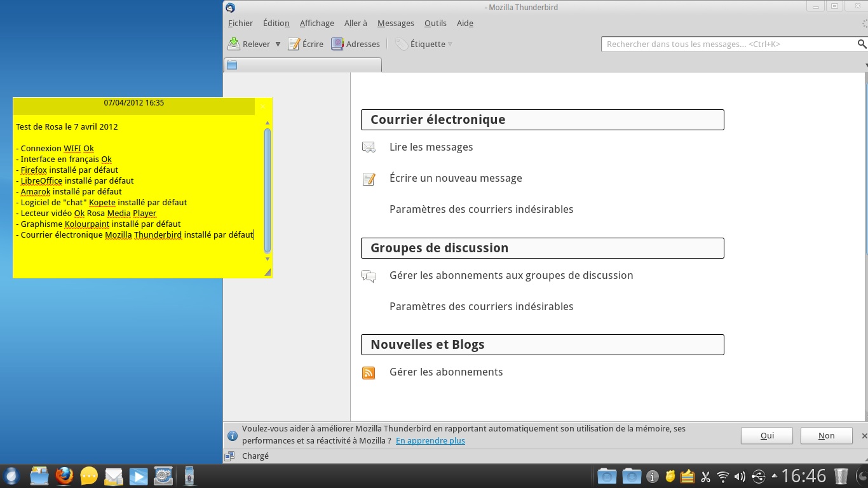Open the clipboard scissors tray icon

(705, 477)
